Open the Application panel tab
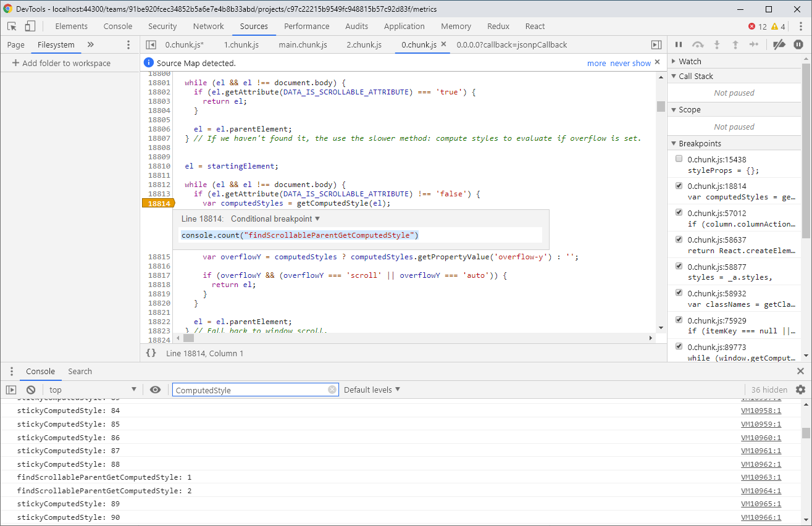 (x=404, y=26)
